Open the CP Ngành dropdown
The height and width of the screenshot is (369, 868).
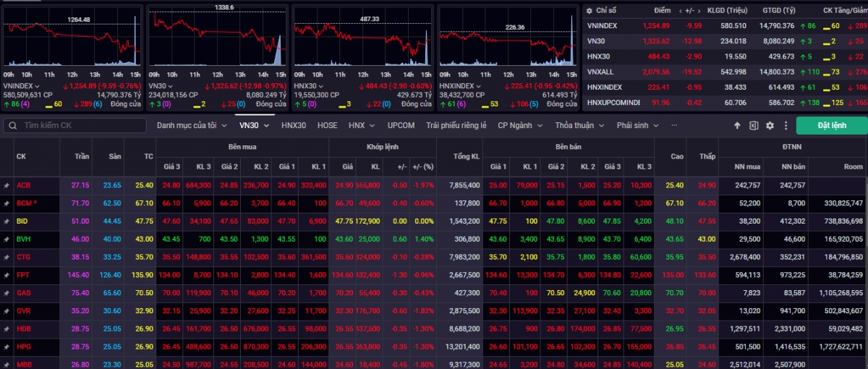519,125
